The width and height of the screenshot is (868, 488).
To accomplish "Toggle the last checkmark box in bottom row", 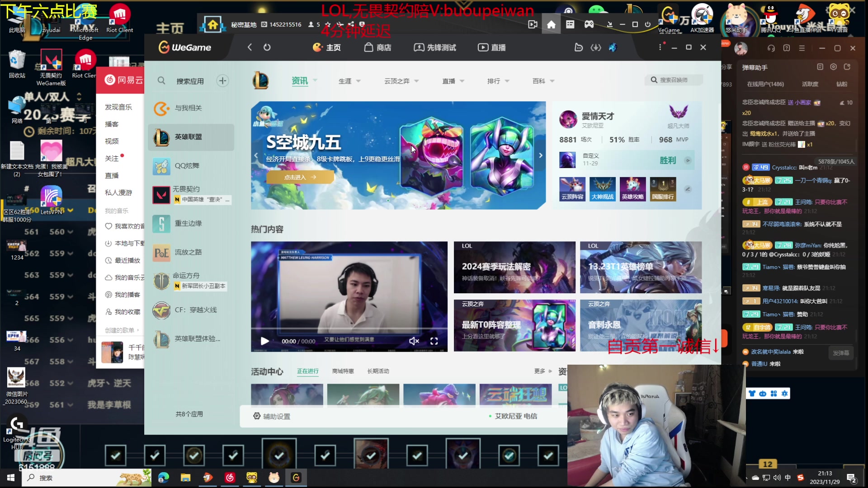I will (548, 455).
